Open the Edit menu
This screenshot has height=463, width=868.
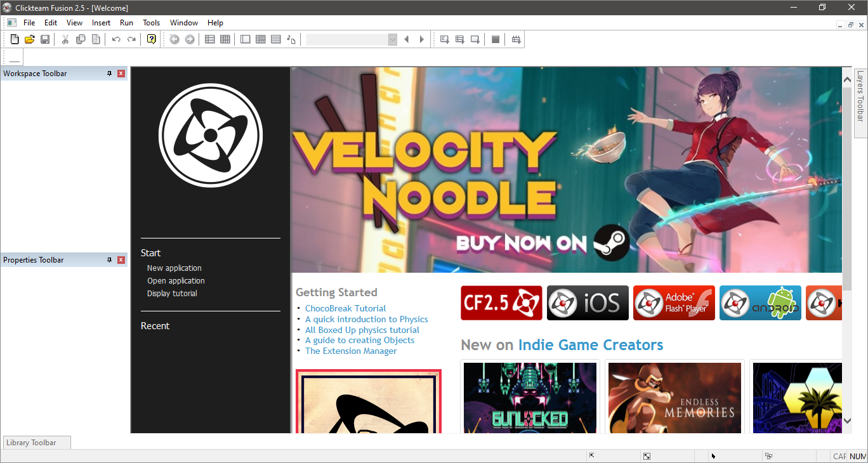click(51, 23)
